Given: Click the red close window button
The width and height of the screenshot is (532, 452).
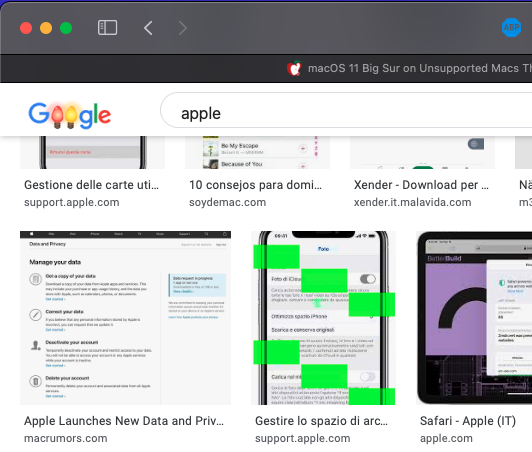Looking at the screenshot, I should click(x=26, y=28).
